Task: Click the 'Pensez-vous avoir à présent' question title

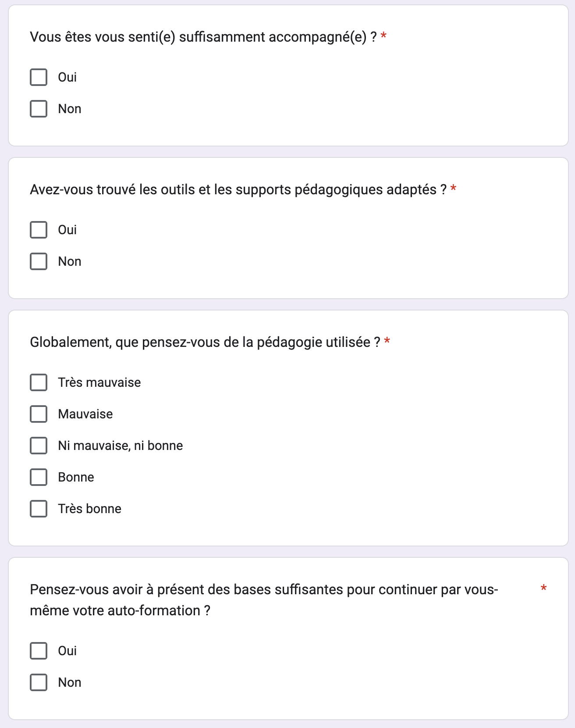Action: coord(263,600)
